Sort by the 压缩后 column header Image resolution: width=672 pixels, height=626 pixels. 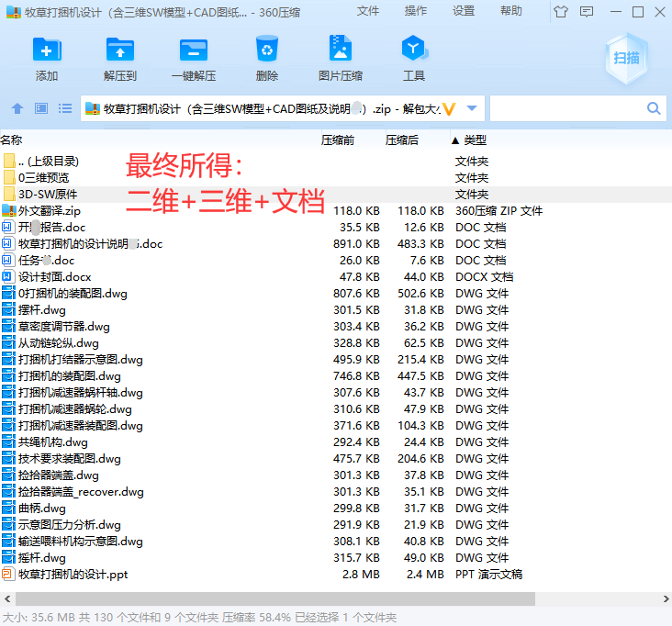point(402,140)
